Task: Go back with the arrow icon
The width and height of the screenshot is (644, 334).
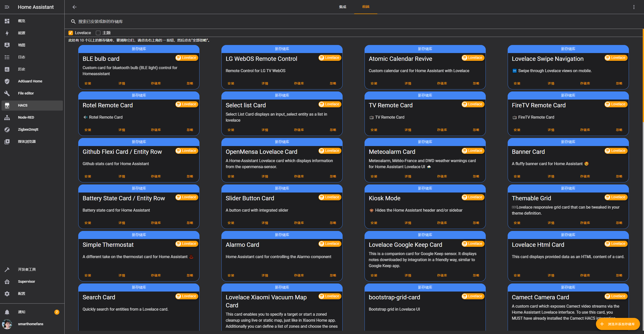Action: pyautogui.click(x=74, y=7)
